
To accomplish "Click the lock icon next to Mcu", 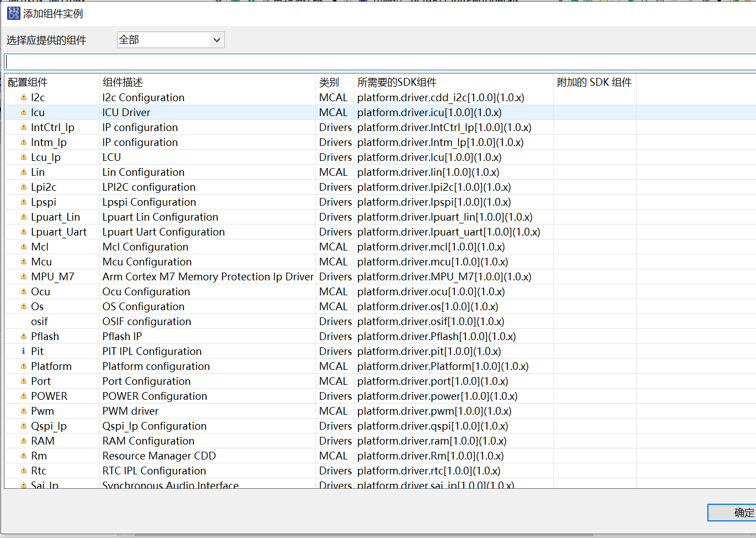I will [22, 262].
